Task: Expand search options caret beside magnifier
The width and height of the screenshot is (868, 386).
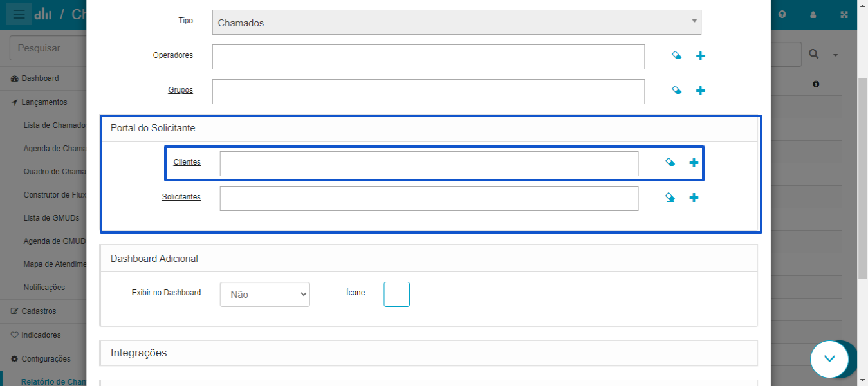Action: pyautogui.click(x=836, y=55)
